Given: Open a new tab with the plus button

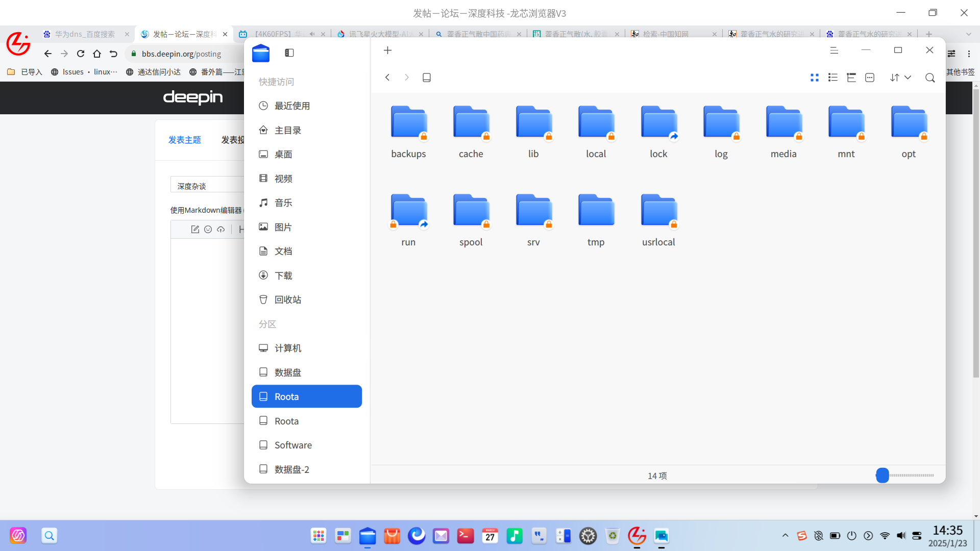Looking at the screenshot, I should coord(388,50).
